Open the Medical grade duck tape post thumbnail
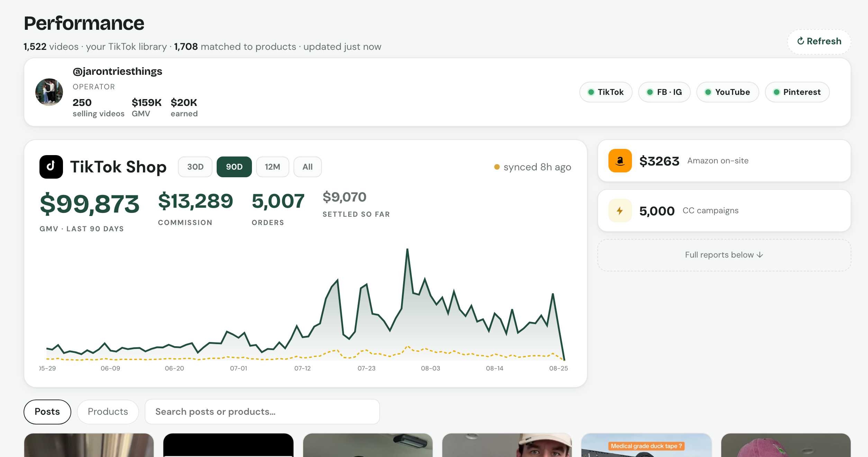The width and height of the screenshot is (868, 457). pyautogui.click(x=646, y=445)
